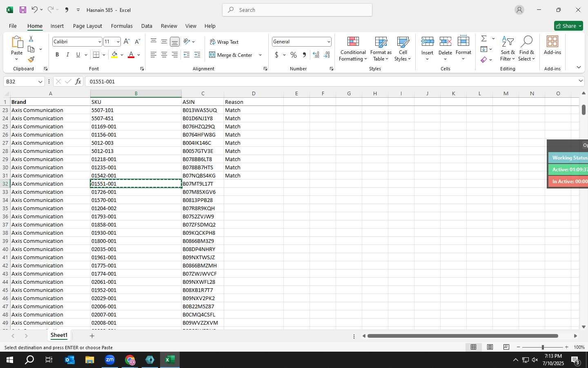Add a new sheet with plus button

[92, 336]
